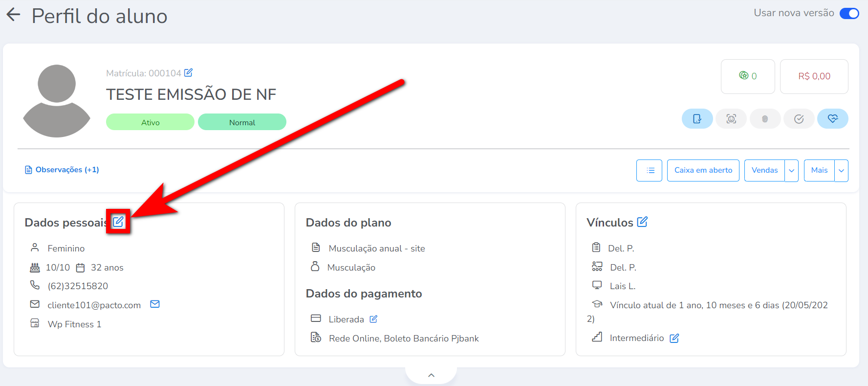This screenshot has height=386, width=868.
Task: Click the student profile avatar photo
Action: [57, 101]
